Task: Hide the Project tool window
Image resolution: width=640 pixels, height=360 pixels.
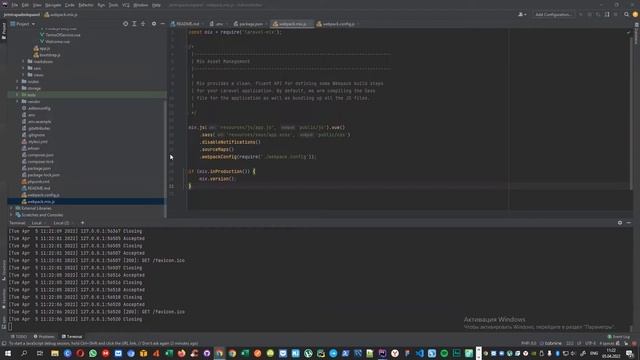Action: 162,24
